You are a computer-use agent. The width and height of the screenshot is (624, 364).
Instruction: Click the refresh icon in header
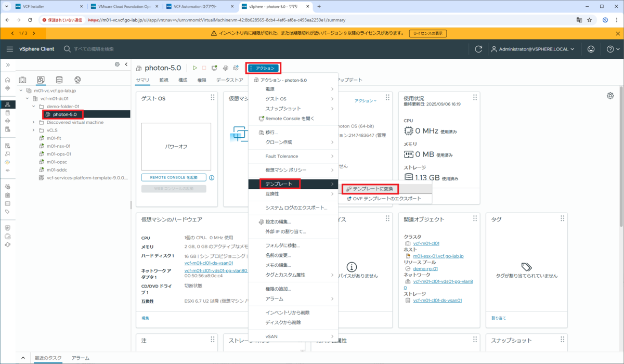click(478, 49)
